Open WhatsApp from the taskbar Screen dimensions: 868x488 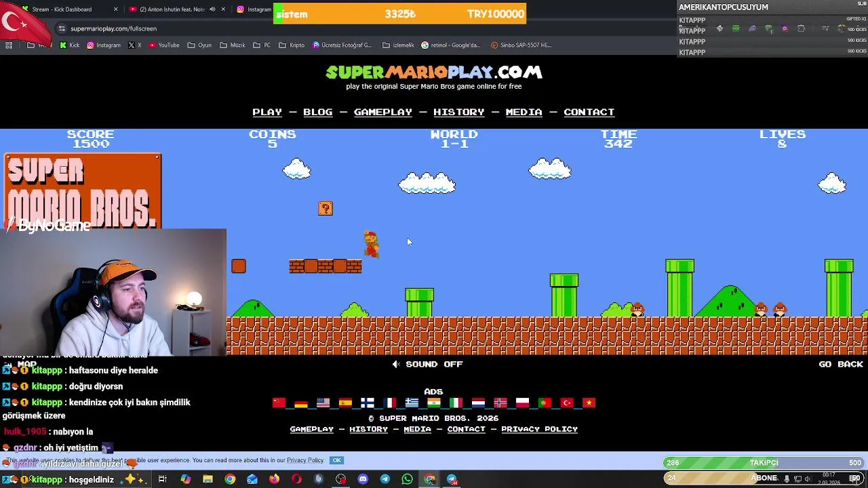407,479
